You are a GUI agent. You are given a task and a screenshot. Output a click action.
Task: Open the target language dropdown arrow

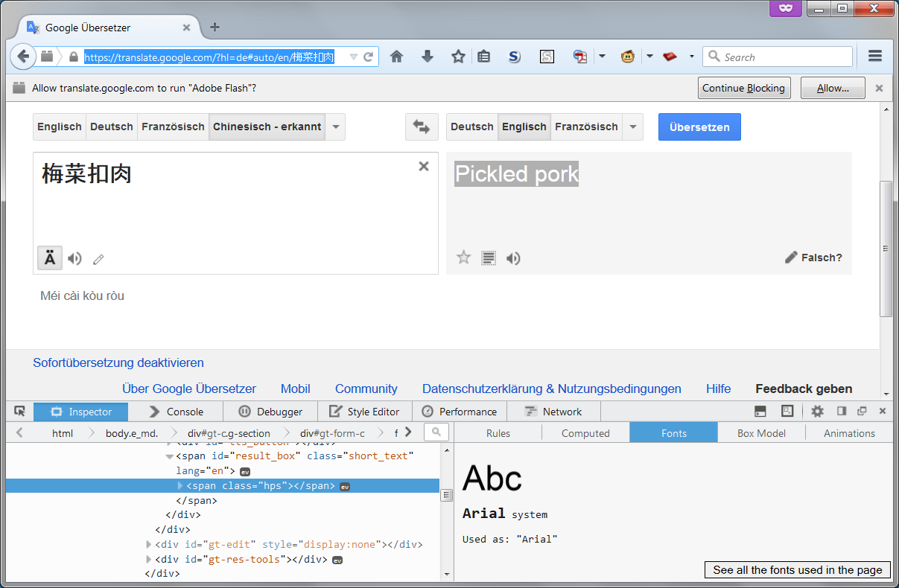tap(633, 127)
